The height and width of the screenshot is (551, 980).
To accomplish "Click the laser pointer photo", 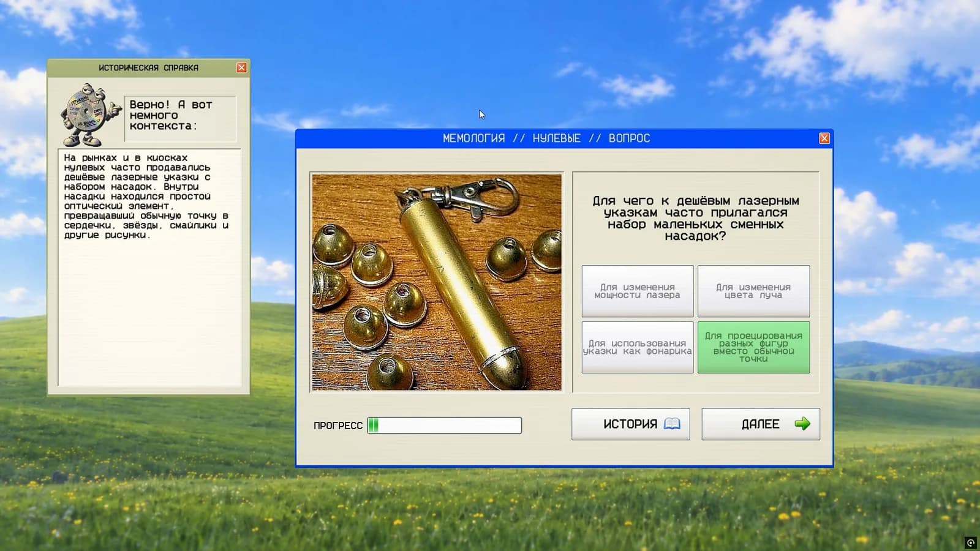I will [437, 282].
